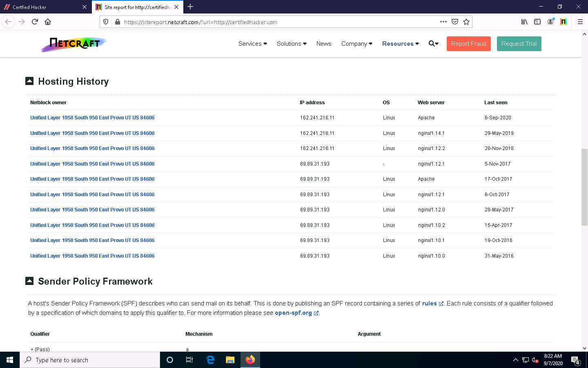Expand the Solutions dropdown menu
Viewport: 588px width, 368px height.
[292, 44]
